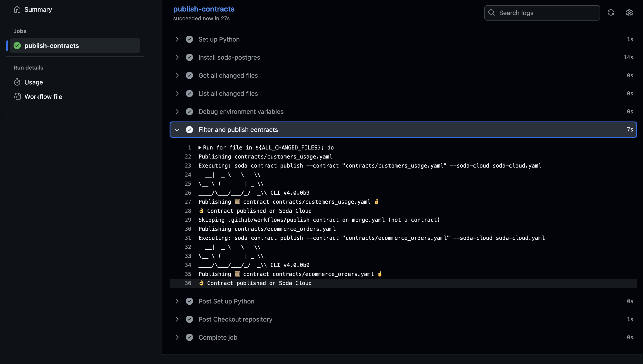Open the Workflow file link
The height and width of the screenshot is (364, 643).
point(43,96)
